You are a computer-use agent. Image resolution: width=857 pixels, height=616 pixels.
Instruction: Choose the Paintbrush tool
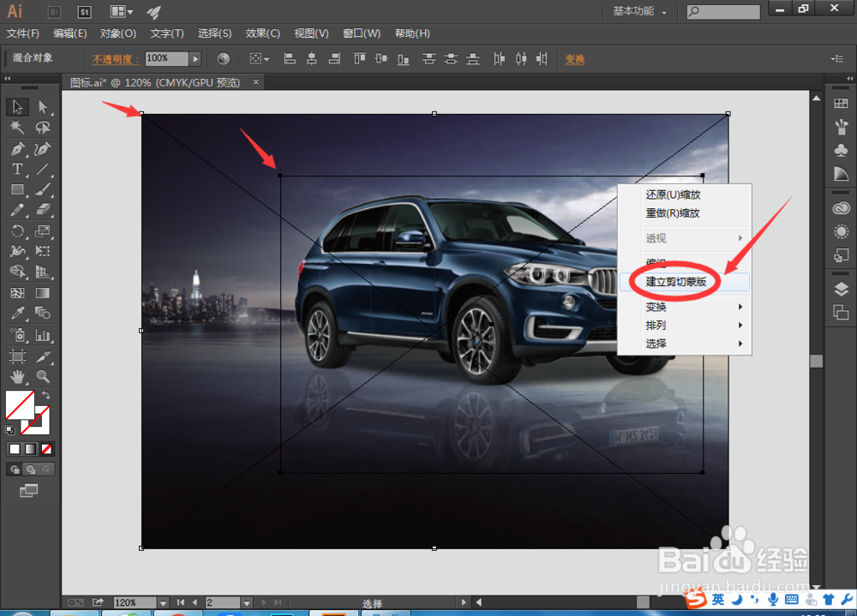pyautogui.click(x=43, y=189)
